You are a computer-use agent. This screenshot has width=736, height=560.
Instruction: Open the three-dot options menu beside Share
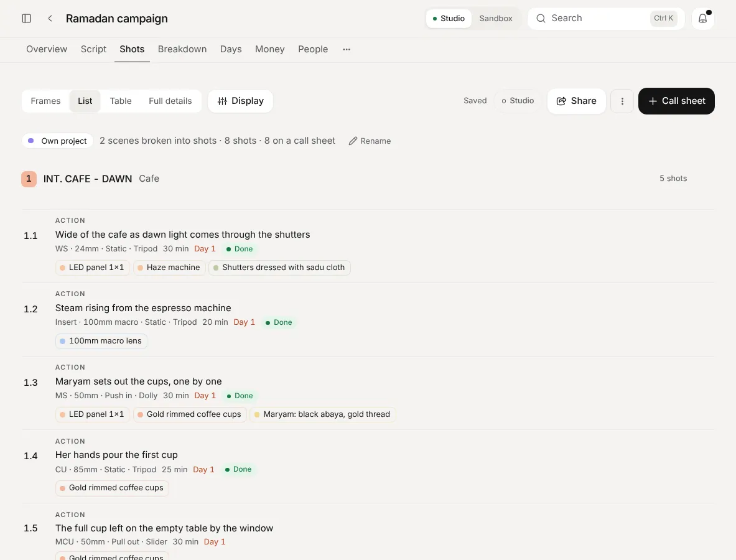[622, 101]
